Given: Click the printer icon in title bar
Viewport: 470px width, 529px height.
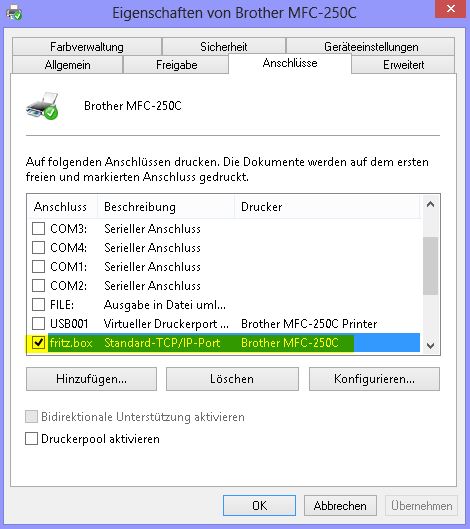Looking at the screenshot, I should coord(14,12).
